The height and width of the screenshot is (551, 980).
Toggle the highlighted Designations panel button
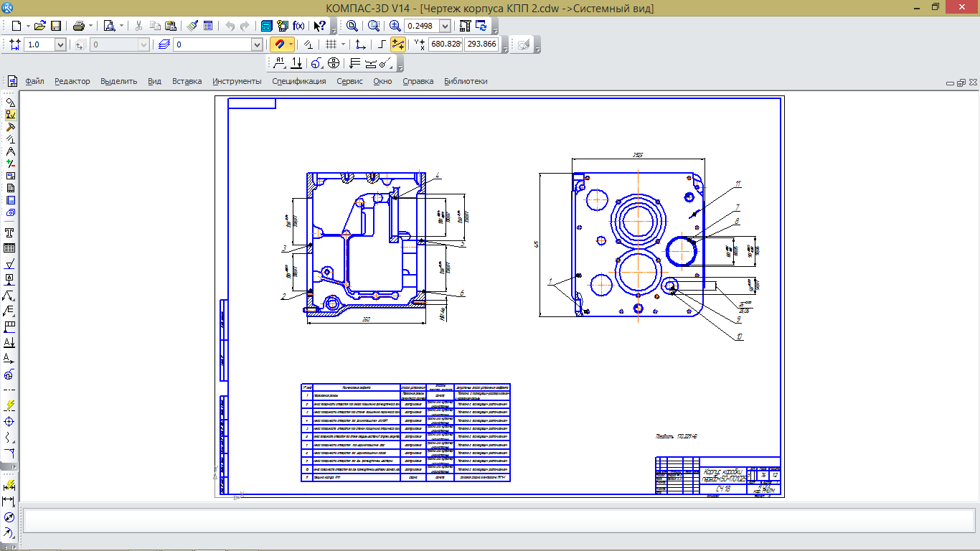[x=10, y=114]
